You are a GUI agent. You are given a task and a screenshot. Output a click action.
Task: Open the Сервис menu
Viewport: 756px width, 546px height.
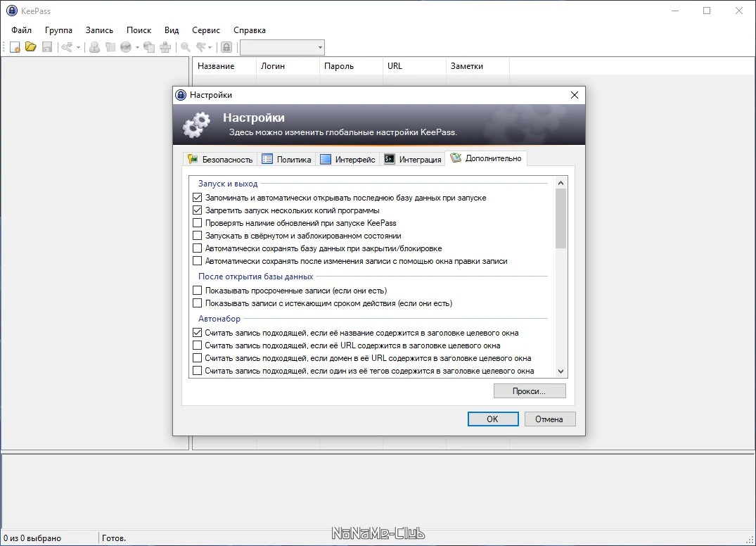[x=206, y=30]
